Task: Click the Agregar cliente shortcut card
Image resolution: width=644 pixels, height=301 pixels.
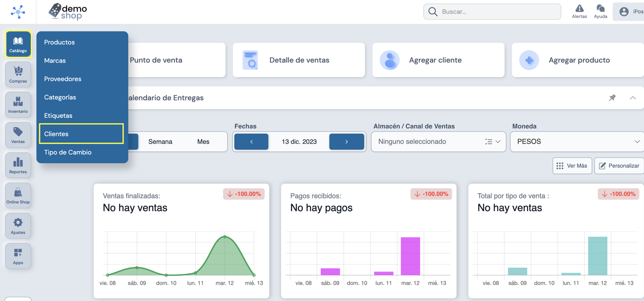Action: tap(439, 60)
